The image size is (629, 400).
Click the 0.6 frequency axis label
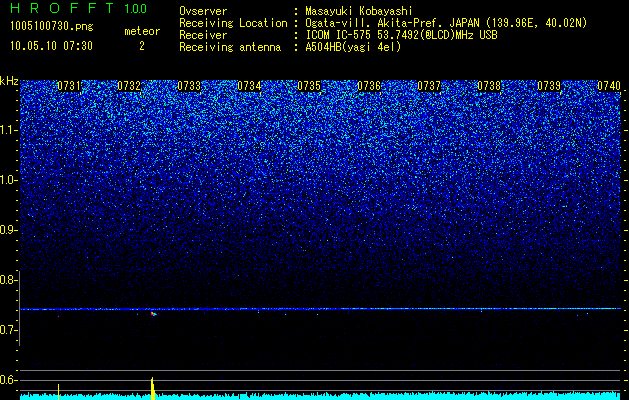[x=9, y=380]
